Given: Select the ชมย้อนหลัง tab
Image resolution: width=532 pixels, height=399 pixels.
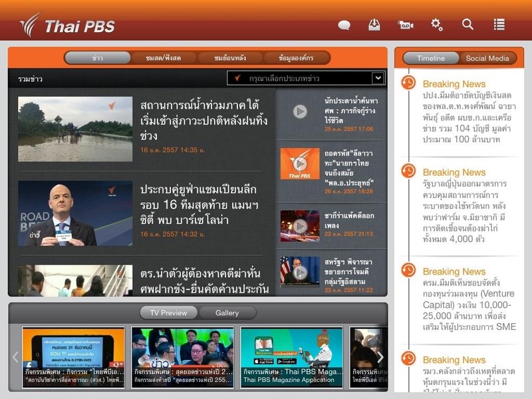Looking at the screenshot, I should (x=230, y=58).
